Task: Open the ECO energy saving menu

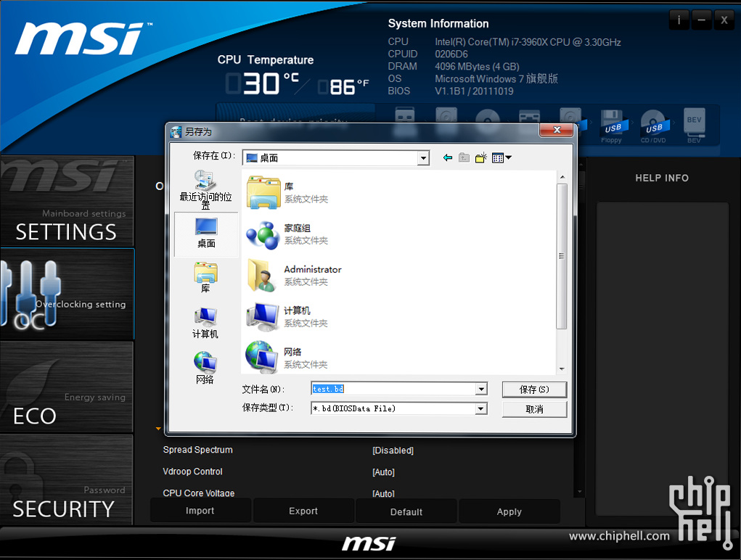Action: [67, 387]
